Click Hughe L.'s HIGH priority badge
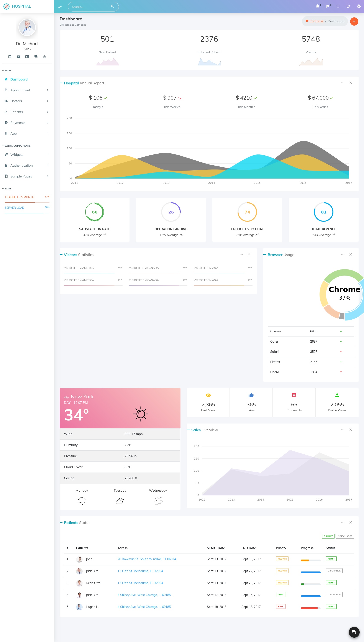This screenshot has height=642, width=364. 281,606
